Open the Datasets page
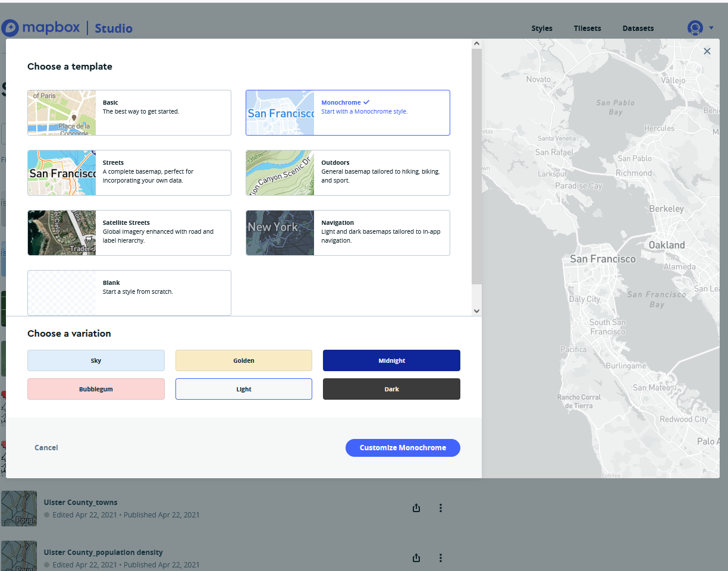728x571 pixels. (x=638, y=29)
